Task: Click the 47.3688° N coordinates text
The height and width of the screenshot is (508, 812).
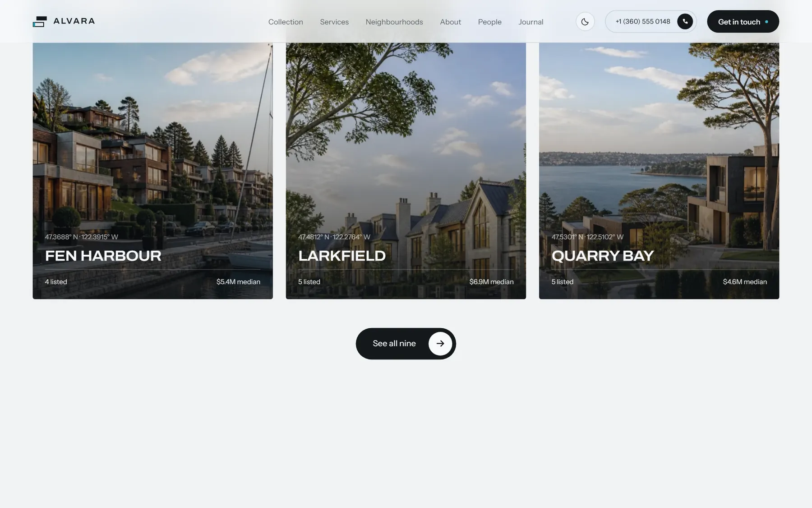Action: [81, 237]
